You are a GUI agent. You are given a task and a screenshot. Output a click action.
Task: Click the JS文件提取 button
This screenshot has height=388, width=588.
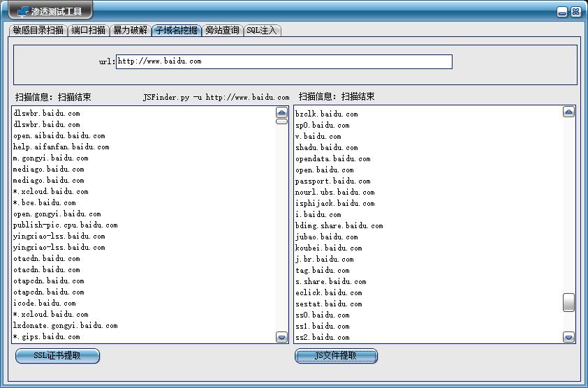[336, 356]
